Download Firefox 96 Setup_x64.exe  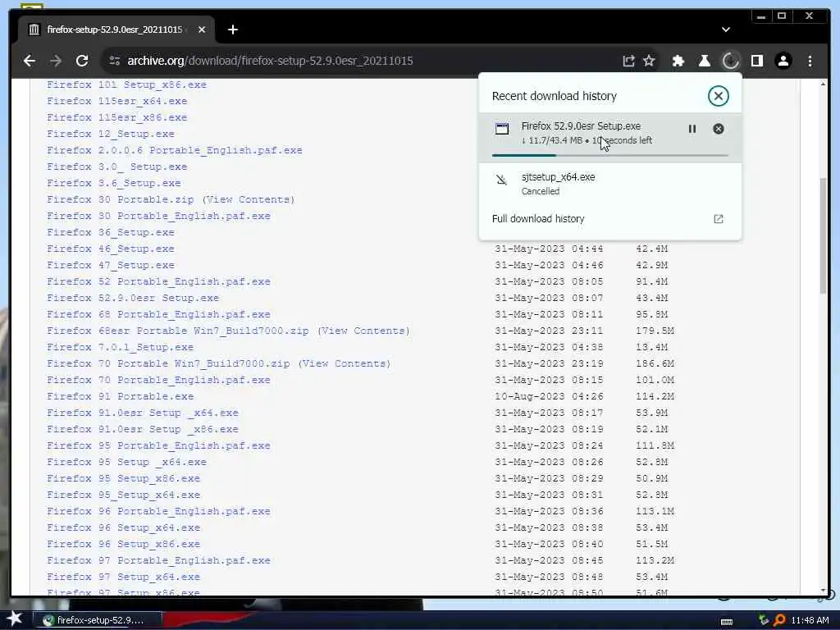point(123,527)
